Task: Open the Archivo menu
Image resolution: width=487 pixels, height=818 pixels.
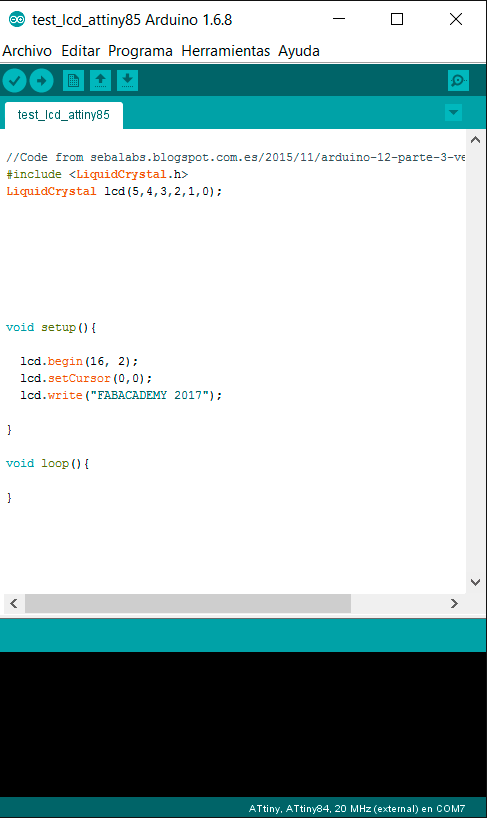Action: (x=27, y=51)
